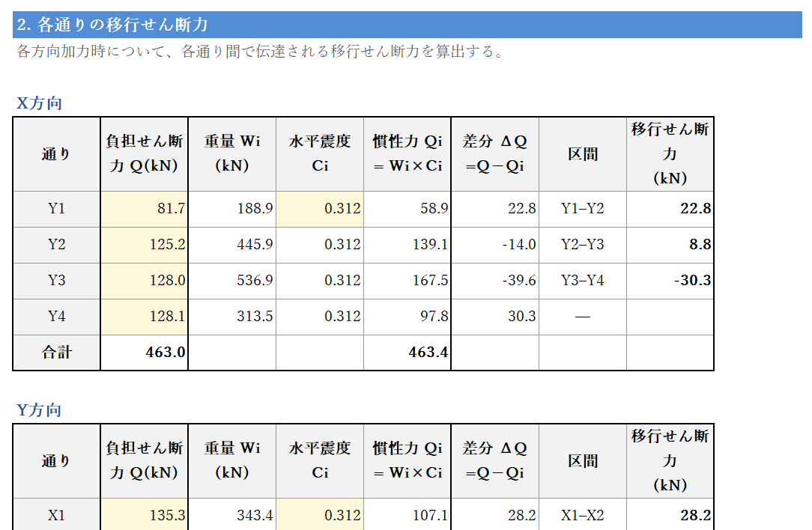The image size is (812, 530).
Task: Click the total inertia 463.4 cell
Action: coord(407,353)
